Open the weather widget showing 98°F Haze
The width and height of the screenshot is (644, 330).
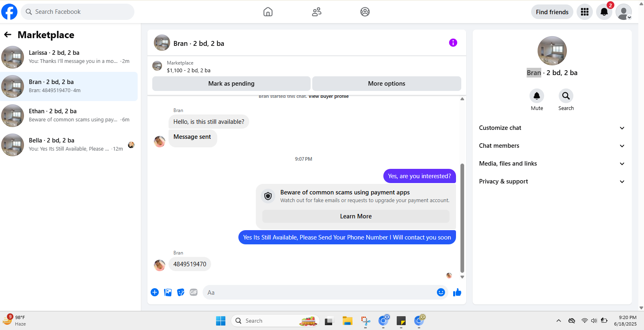[15, 320]
